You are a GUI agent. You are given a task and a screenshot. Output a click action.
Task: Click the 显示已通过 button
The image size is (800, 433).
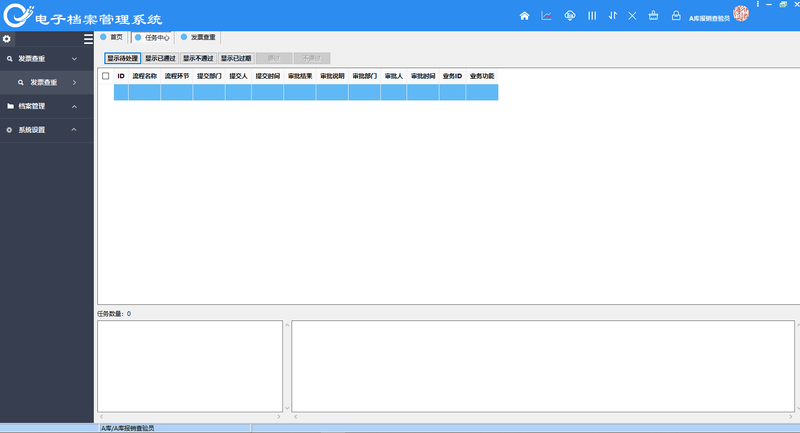point(160,58)
